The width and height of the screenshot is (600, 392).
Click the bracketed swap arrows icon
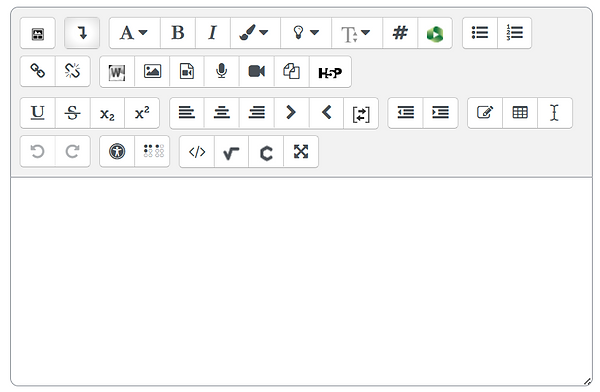pyautogui.click(x=361, y=114)
